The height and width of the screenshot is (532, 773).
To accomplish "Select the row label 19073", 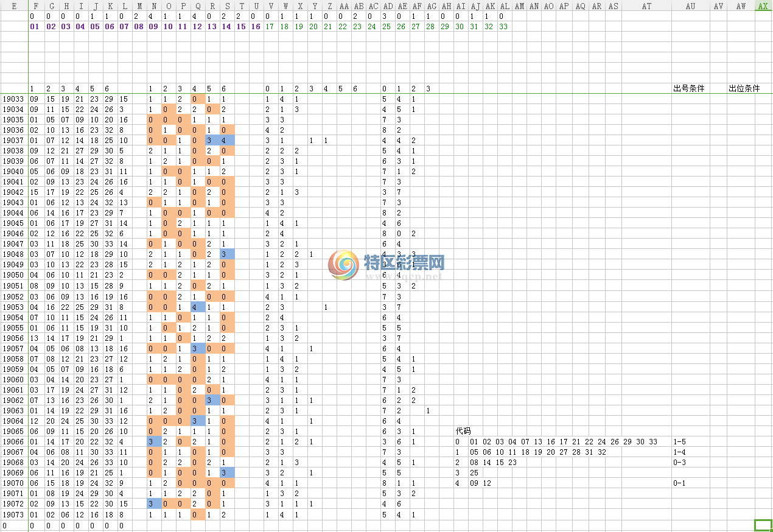I will pyautogui.click(x=13, y=514).
